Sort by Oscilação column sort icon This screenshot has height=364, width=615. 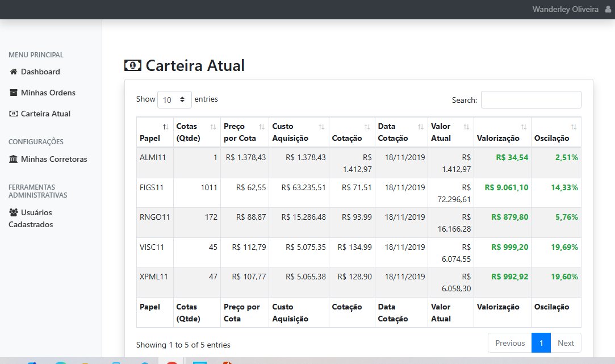(574, 127)
